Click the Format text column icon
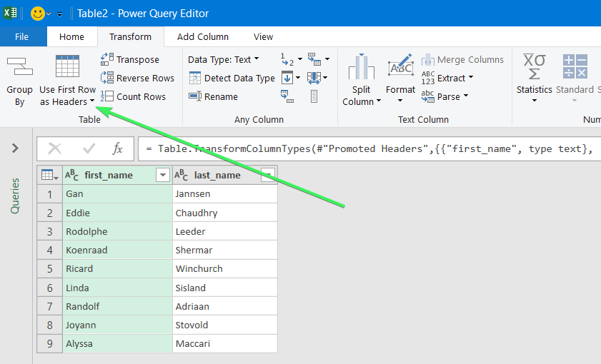601x364 pixels. click(x=400, y=65)
